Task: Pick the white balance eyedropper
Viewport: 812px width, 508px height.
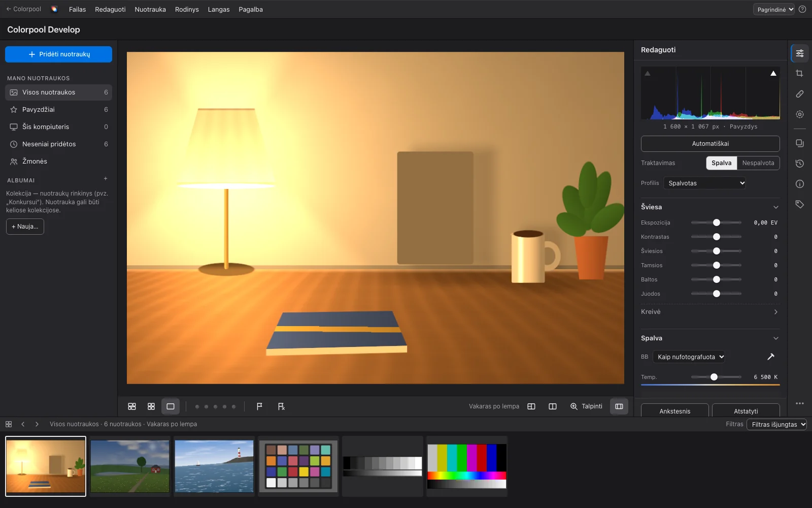Action: click(770, 357)
